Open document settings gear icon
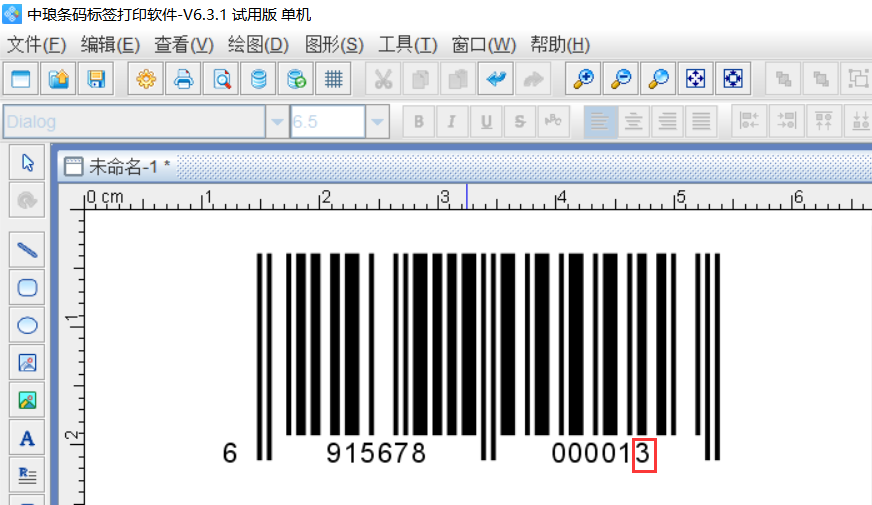The image size is (872, 505). pos(146,79)
